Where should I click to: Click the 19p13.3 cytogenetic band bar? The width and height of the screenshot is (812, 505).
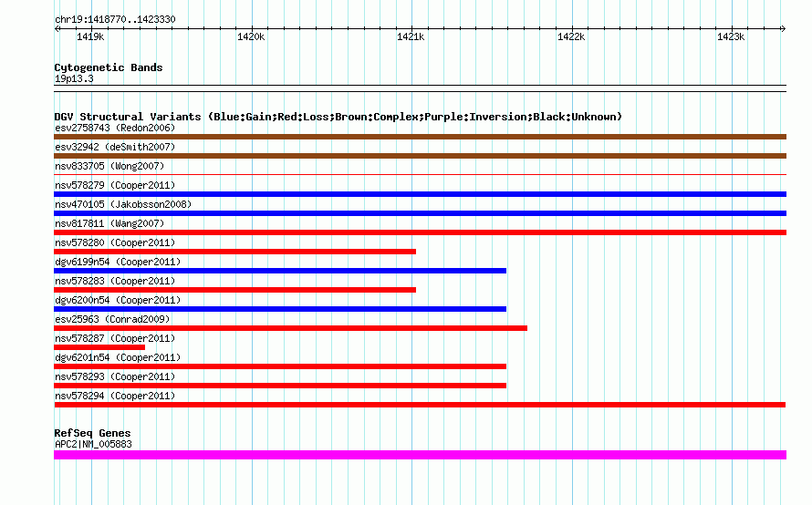pos(420,88)
